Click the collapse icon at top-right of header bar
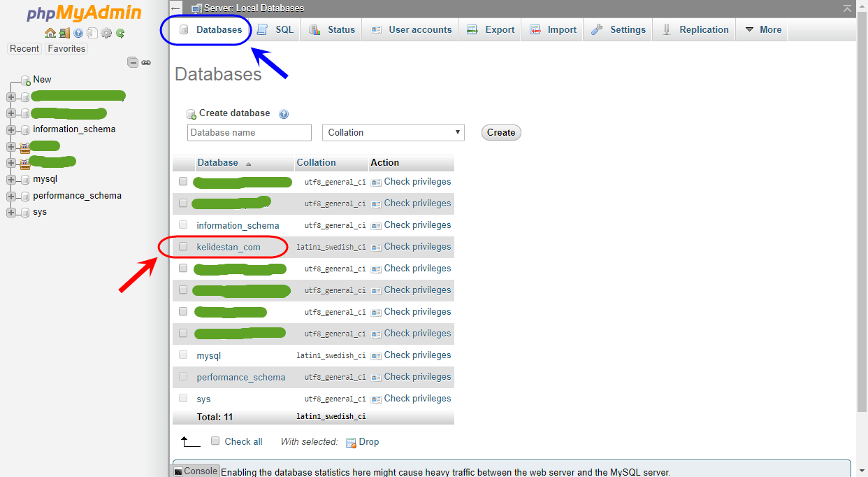This screenshot has height=477, width=868. (x=847, y=8)
